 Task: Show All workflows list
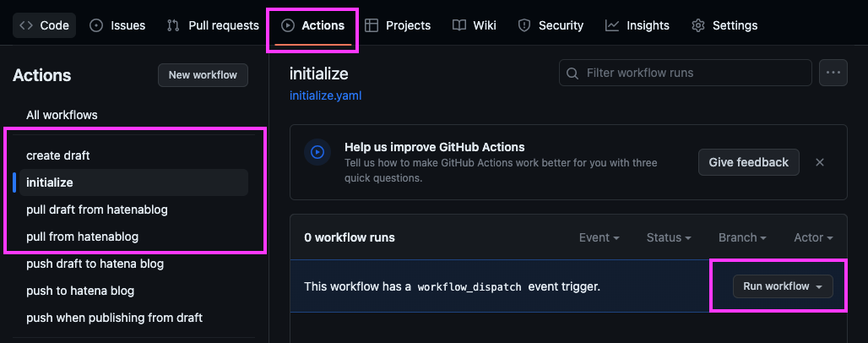pyautogui.click(x=62, y=115)
